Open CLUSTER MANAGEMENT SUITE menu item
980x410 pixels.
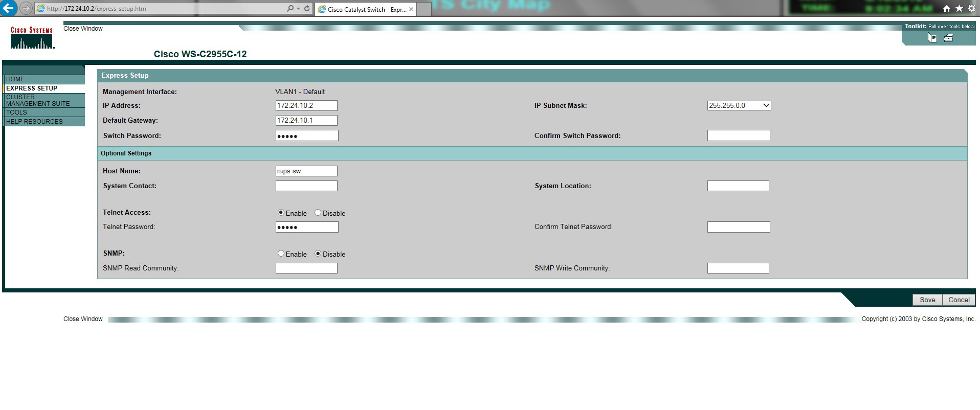44,100
